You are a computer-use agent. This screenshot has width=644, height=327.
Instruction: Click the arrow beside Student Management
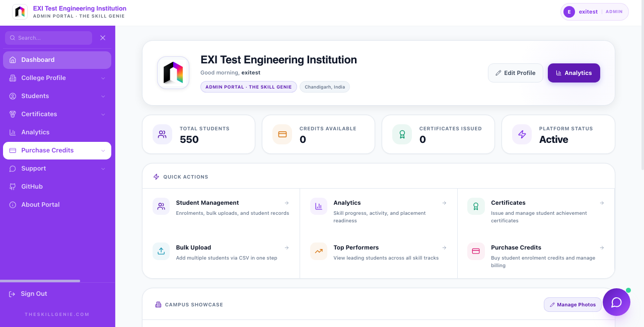click(287, 203)
